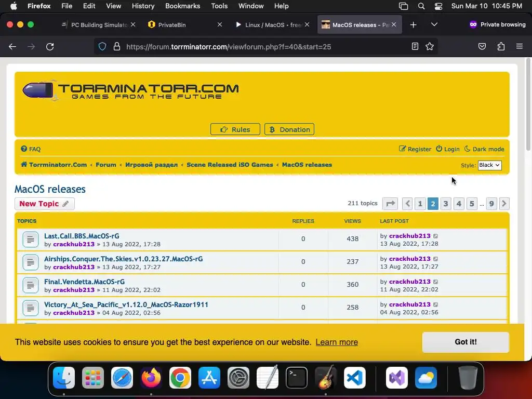The width and height of the screenshot is (532, 399).
Task: Open topic Victory_At_Sea_Pacific_v1.12.0_MacOS-Razor1911
Action: tap(126, 304)
